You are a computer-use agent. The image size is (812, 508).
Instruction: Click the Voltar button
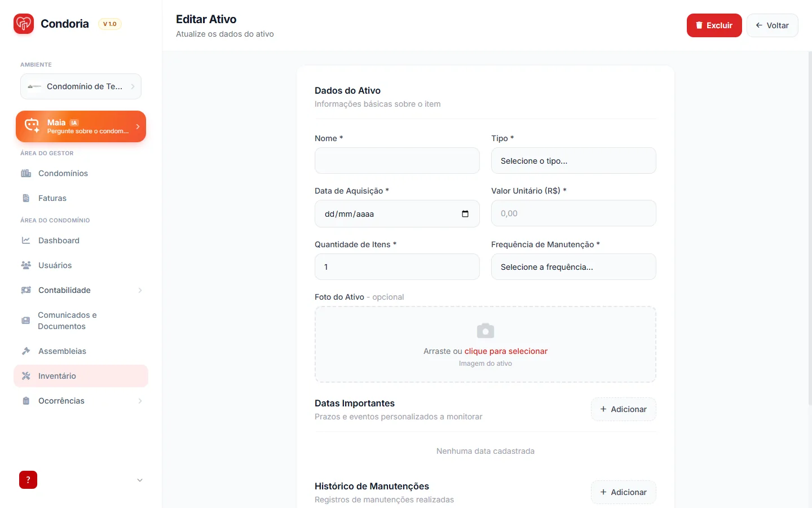click(772, 25)
